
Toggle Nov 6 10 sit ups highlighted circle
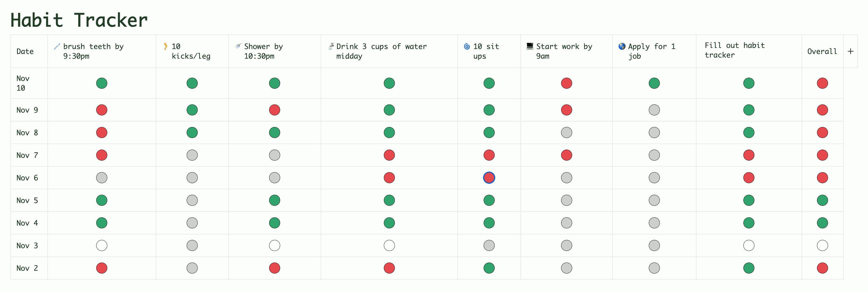(x=489, y=178)
